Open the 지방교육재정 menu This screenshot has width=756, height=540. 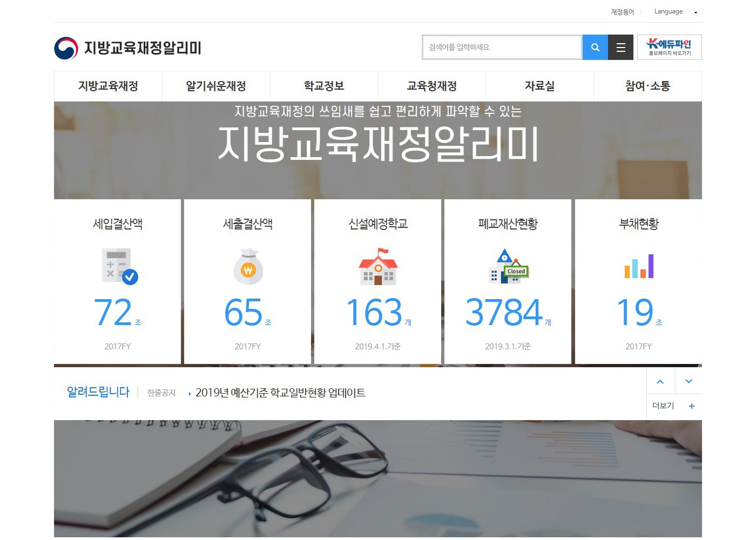[108, 86]
